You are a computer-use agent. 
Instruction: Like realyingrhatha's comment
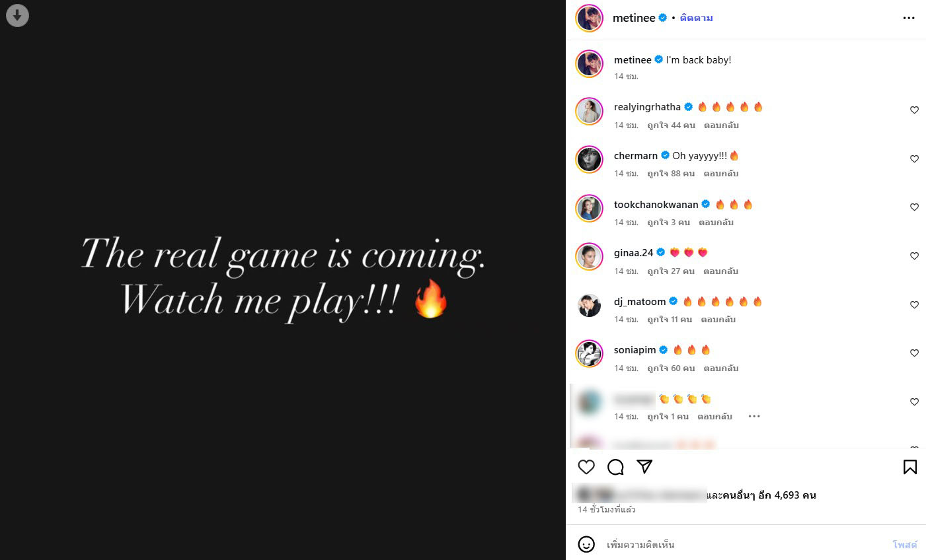pyautogui.click(x=914, y=110)
